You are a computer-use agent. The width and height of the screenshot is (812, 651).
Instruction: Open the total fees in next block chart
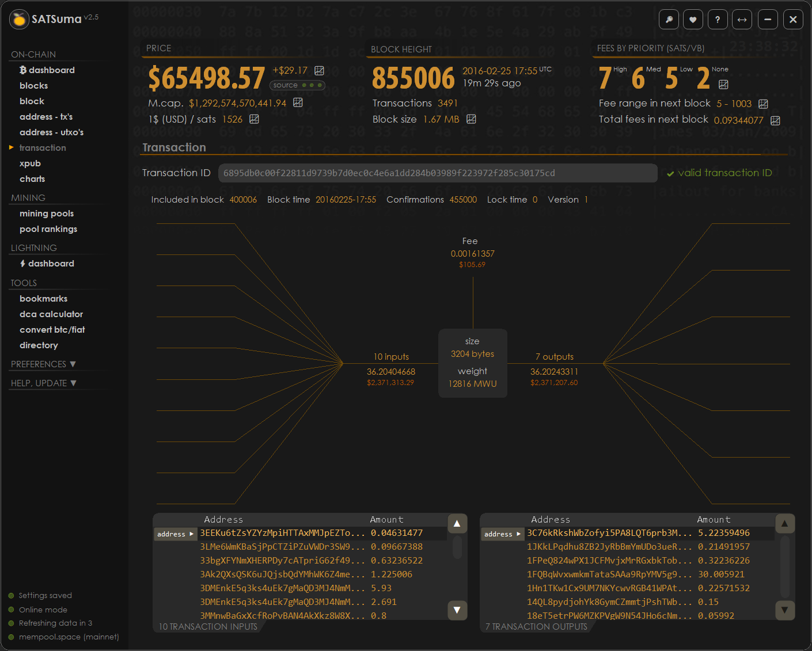(775, 120)
